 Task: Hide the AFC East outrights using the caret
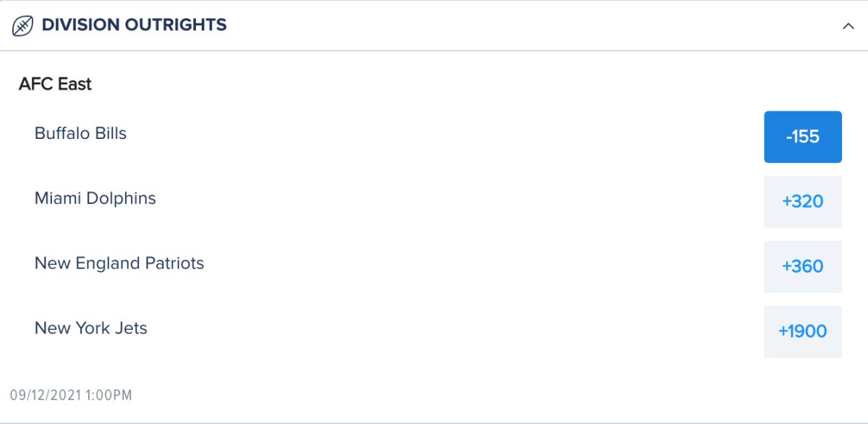848,26
